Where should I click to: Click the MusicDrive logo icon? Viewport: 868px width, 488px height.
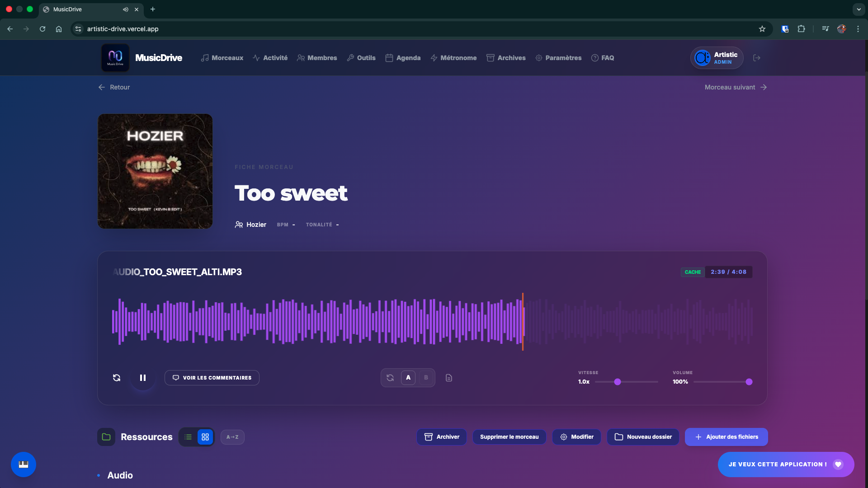(x=115, y=57)
